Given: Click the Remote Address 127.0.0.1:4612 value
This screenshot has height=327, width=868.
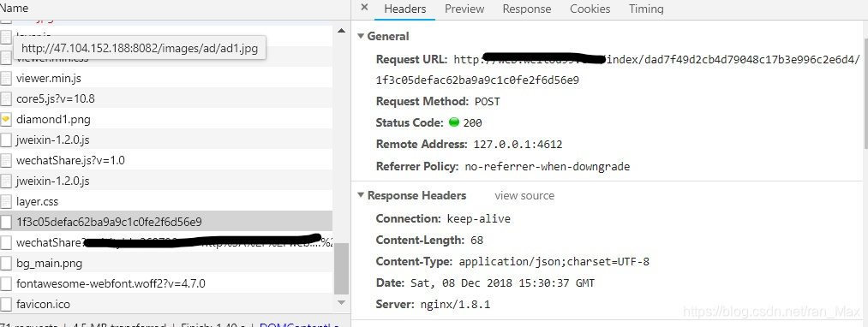Looking at the screenshot, I should [518, 145].
